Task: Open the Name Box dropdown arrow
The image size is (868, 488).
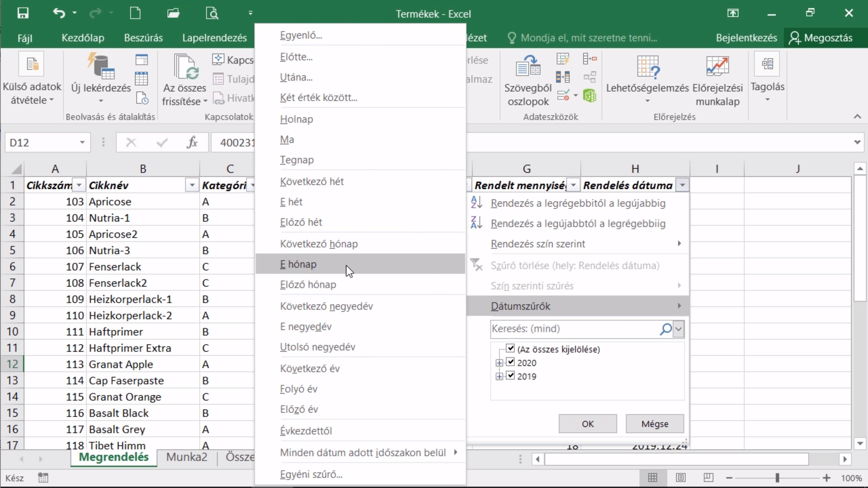Action: click(x=82, y=143)
